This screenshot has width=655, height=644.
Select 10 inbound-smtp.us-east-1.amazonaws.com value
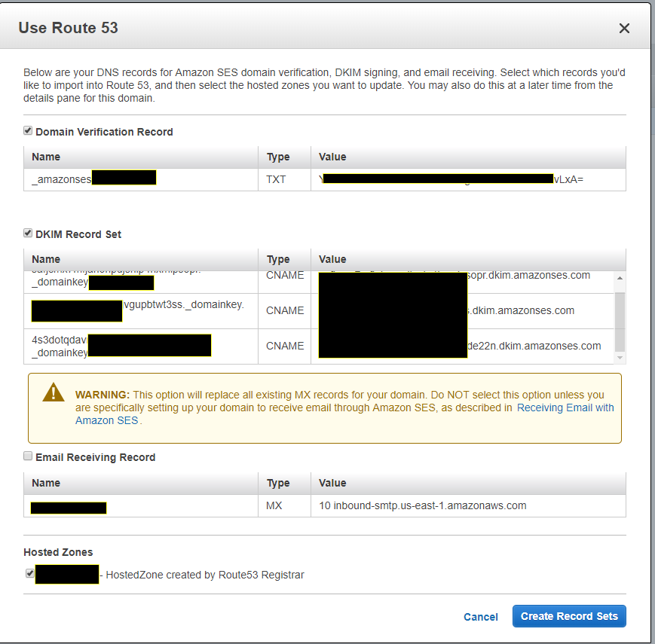423,505
